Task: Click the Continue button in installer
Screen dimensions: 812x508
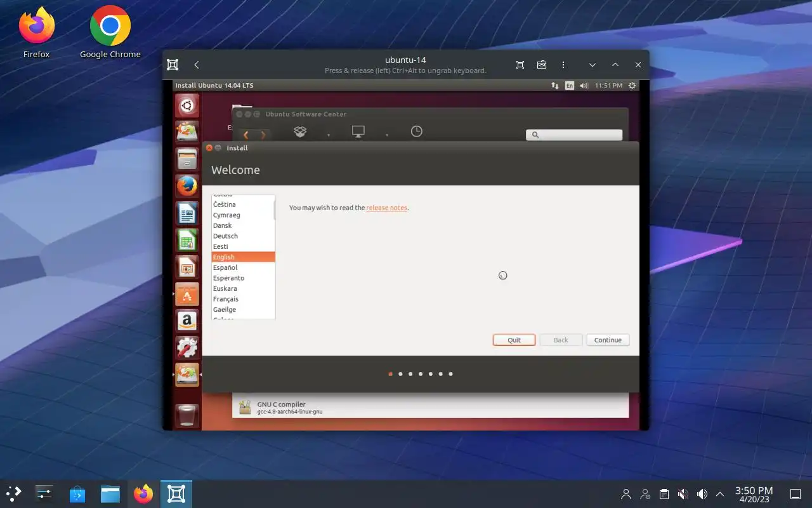Action: (608, 340)
